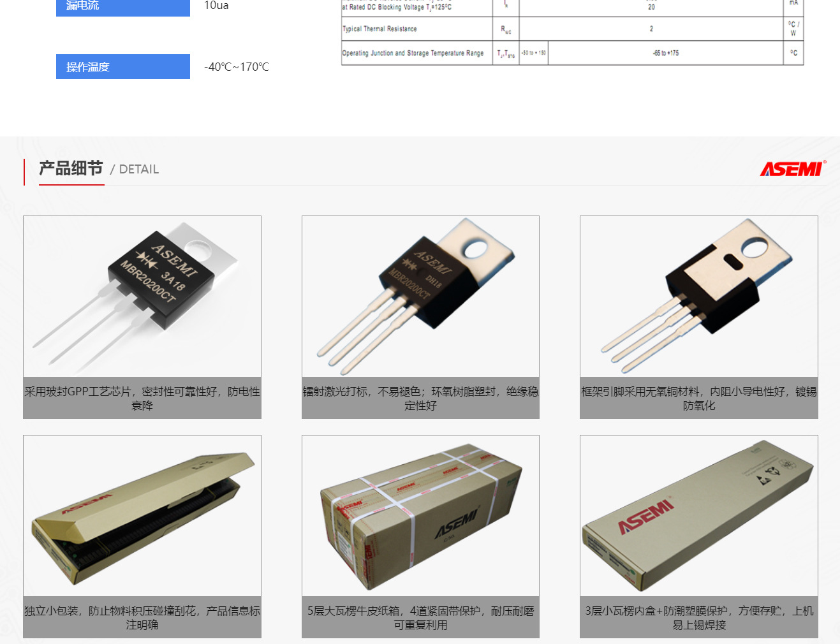The image size is (840, 644).
Task: Click the '10ua' leakage current value
Action: click(x=216, y=5)
